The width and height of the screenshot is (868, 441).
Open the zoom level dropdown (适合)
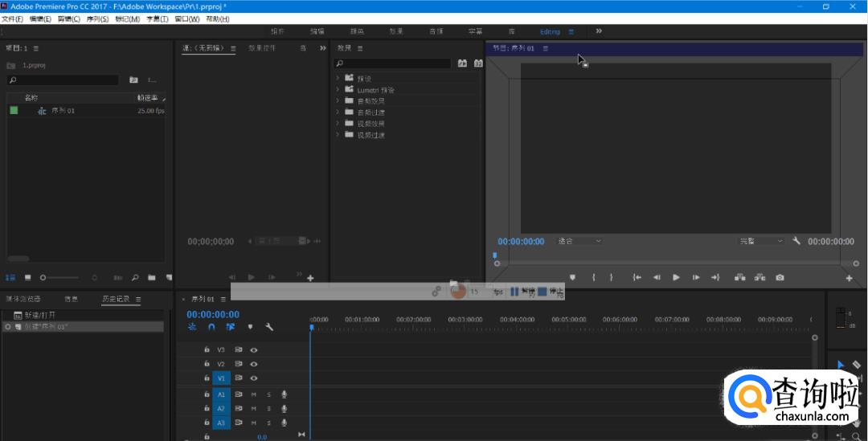coord(579,241)
